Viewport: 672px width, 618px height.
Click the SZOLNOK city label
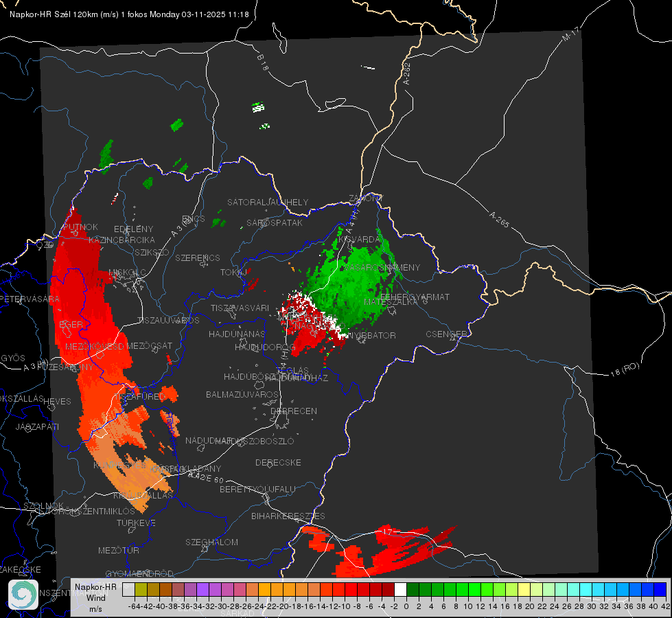tap(44, 505)
